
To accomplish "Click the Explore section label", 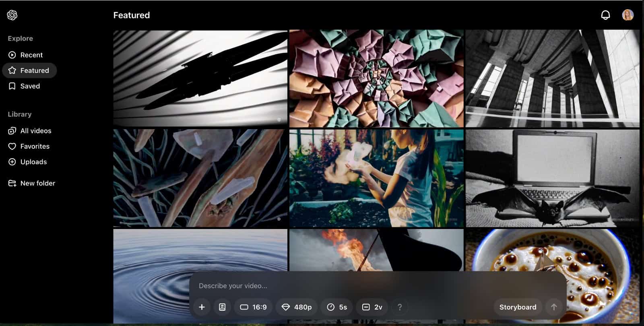I will pos(21,39).
